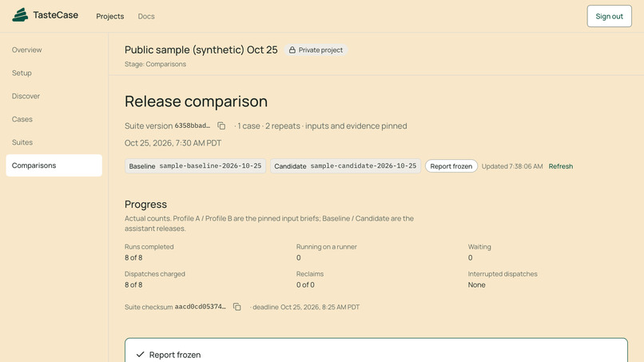The image size is (644, 362).
Task: Click project title Public sample (synthetic) Oct 25
Action: (201, 50)
